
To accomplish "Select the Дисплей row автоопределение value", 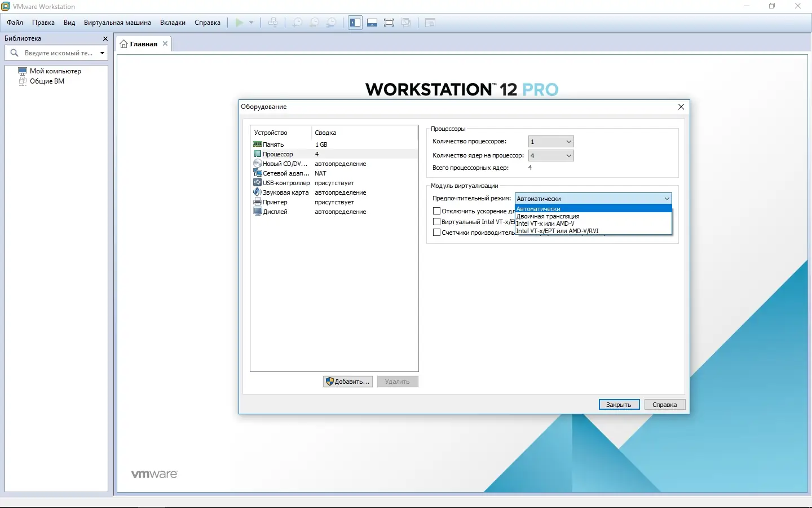I will pos(341,212).
